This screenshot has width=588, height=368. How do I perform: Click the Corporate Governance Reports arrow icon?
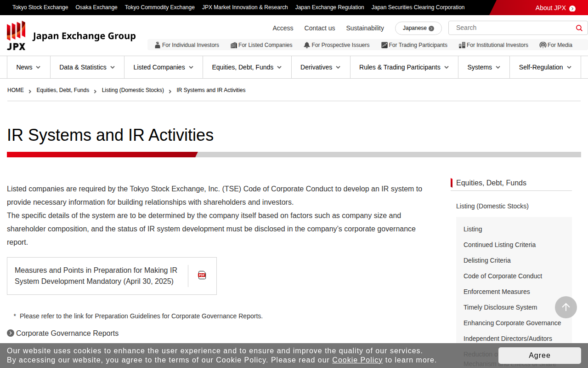click(x=11, y=333)
